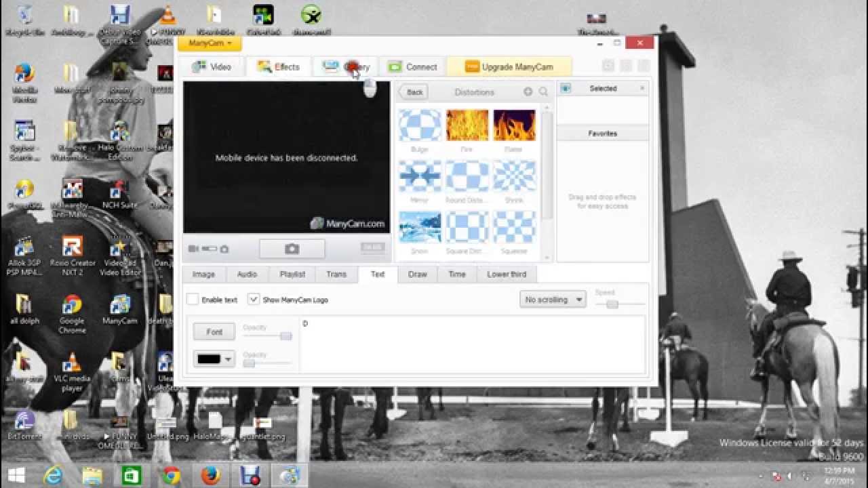The image size is (868, 488).
Task: Select the Effects tab
Action: point(278,66)
